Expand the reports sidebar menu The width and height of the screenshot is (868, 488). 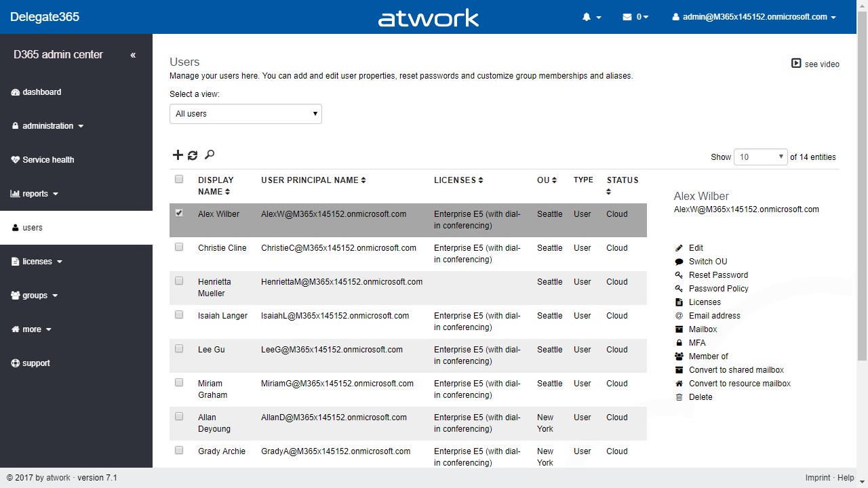(x=35, y=194)
